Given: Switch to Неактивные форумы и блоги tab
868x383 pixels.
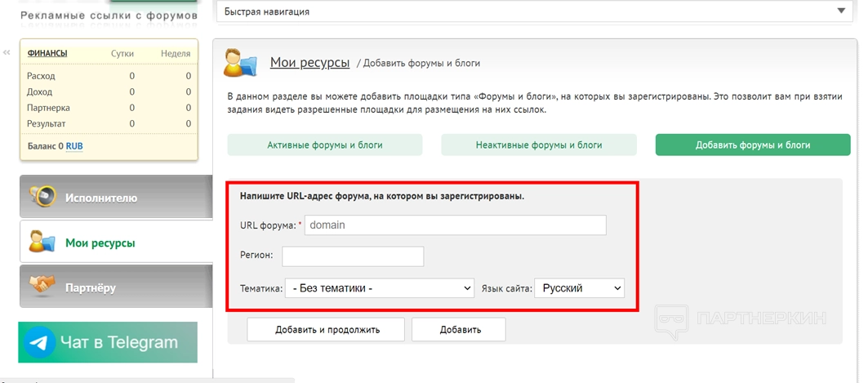Looking at the screenshot, I should coord(539,145).
